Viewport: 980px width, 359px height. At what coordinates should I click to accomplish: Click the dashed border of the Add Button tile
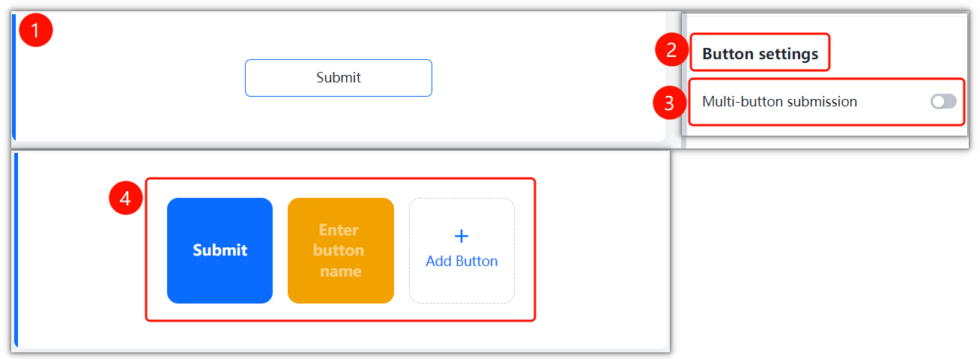click(x=462, y=199)
